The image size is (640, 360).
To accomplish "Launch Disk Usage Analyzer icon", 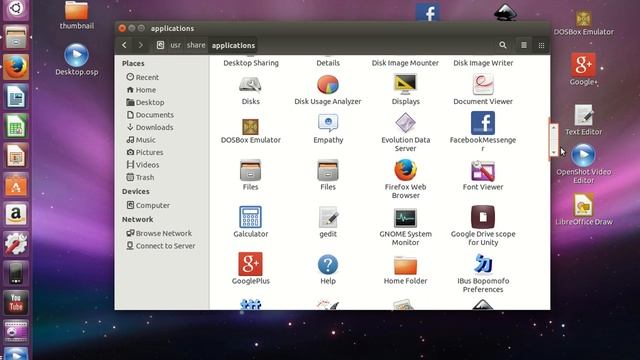I will (x=328, y=85).
